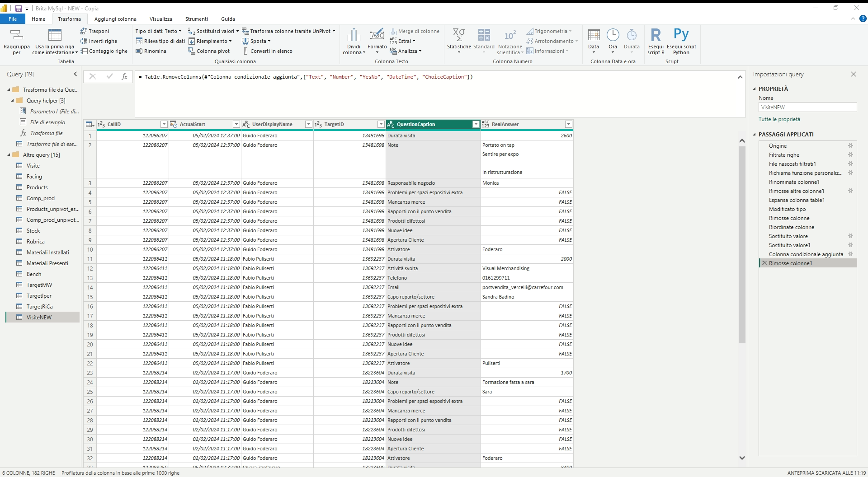This screenshot has height=477, width=868.
Task: Click Rileva tipo di dati
Action: [160, 41]
